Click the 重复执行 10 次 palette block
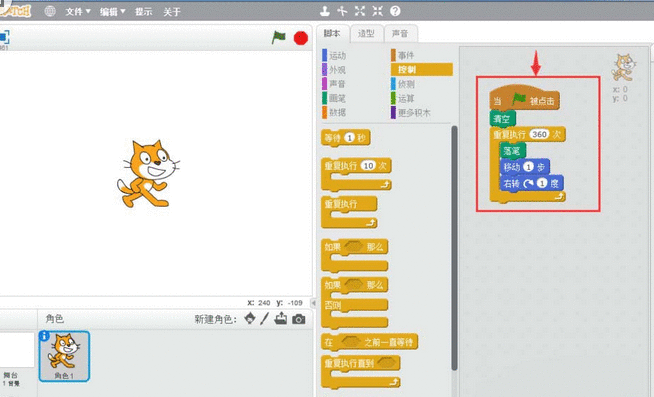This screenshot has height=397, width=654. 356,174
